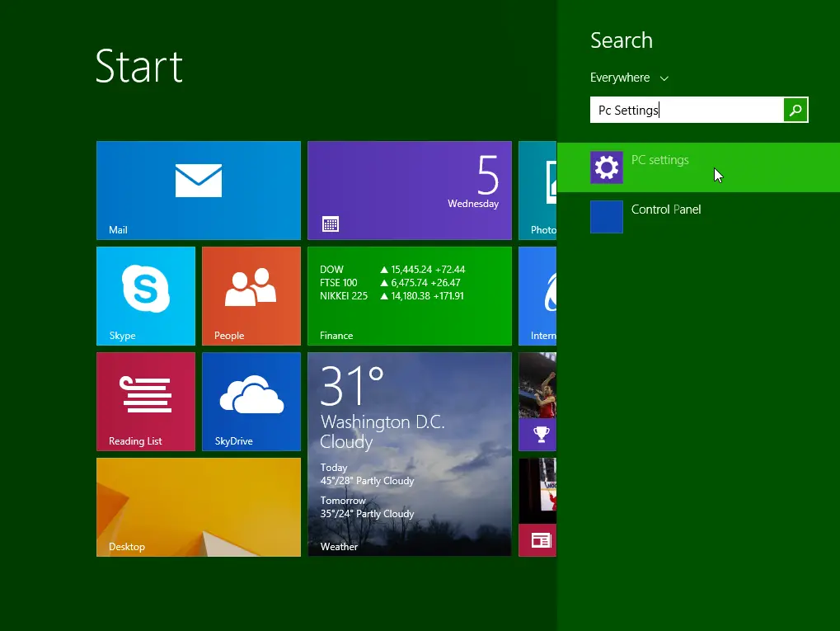
Task: Open the News tile with newspaper icon
Action: click(x=537, y=507)
